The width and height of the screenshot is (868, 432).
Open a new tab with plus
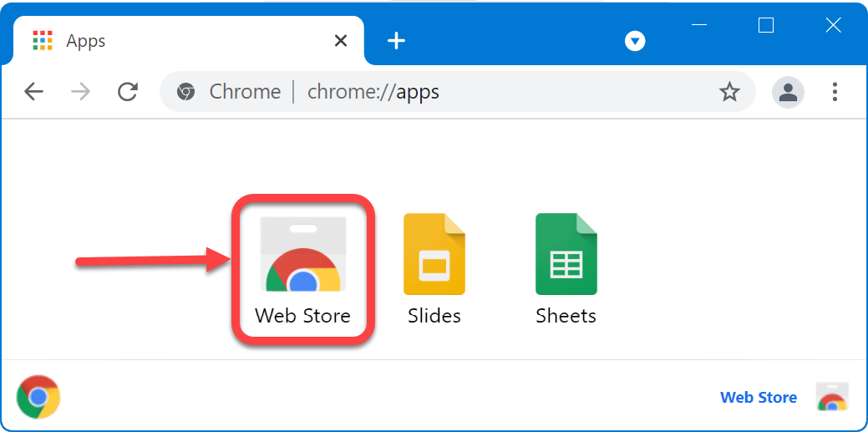click(x=396, y=40)
